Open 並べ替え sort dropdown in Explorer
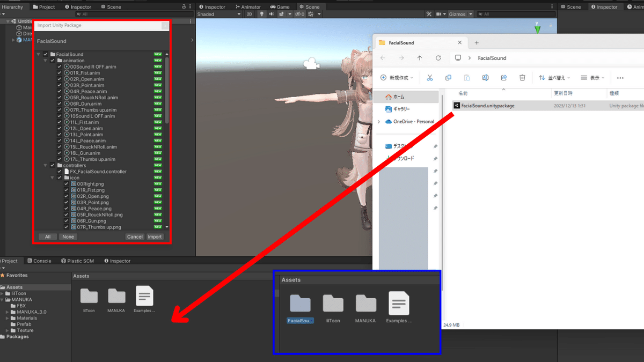Screen dimensions: 644x362 click(555, 78)
